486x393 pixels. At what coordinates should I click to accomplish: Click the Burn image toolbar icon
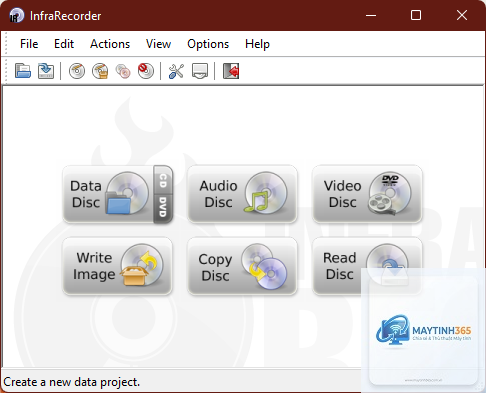[x=100, y=71]
